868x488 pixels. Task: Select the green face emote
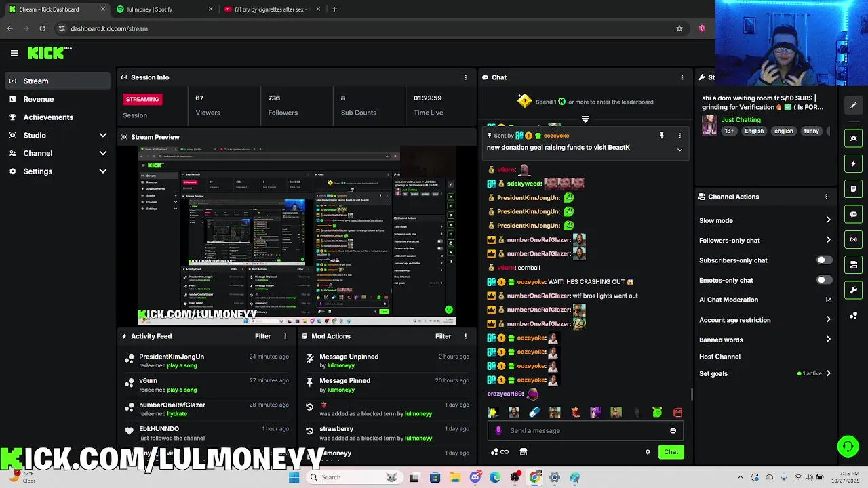click(657, 412)
